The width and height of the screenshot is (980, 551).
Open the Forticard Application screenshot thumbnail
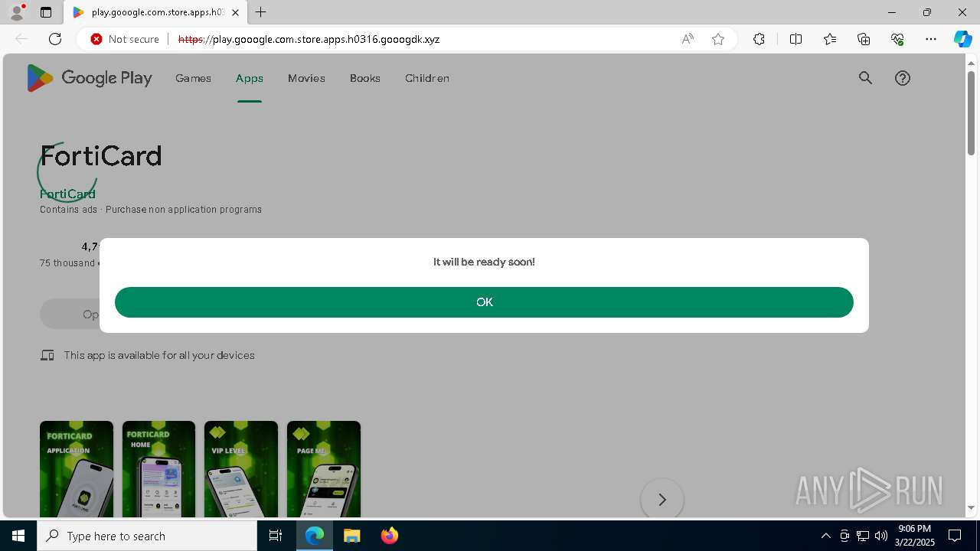[77, 469]
